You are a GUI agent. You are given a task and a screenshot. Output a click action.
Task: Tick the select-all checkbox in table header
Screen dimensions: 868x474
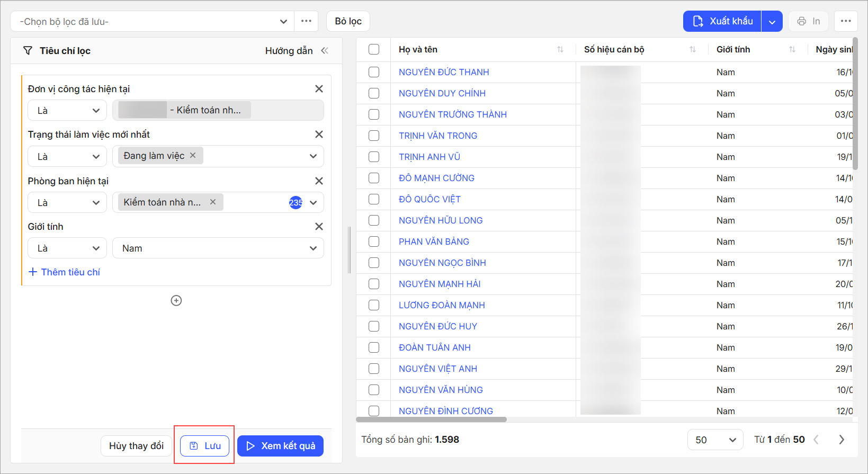[x=374, y=50]
